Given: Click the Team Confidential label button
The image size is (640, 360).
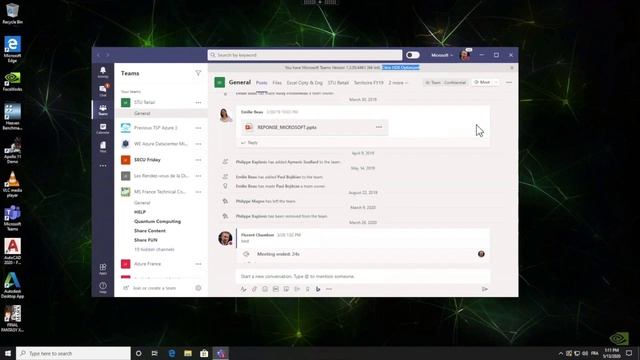Looking at the screenshot, I should [445, 82].
